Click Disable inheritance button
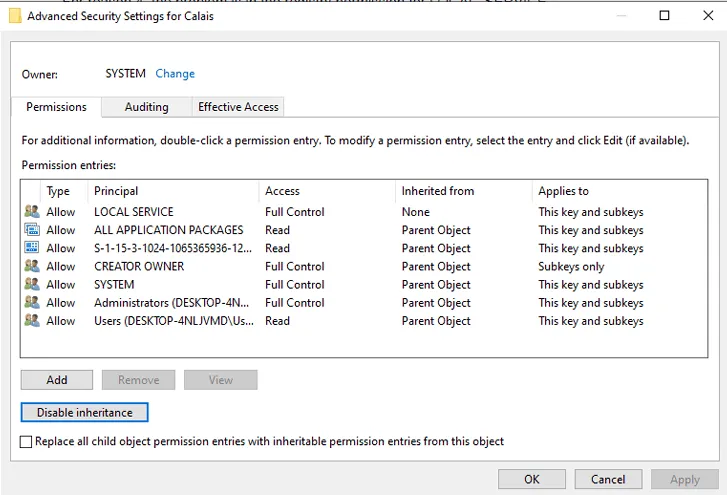Image resolution: width=727 pixels, height=495 pixels. (x=84, y=412)
